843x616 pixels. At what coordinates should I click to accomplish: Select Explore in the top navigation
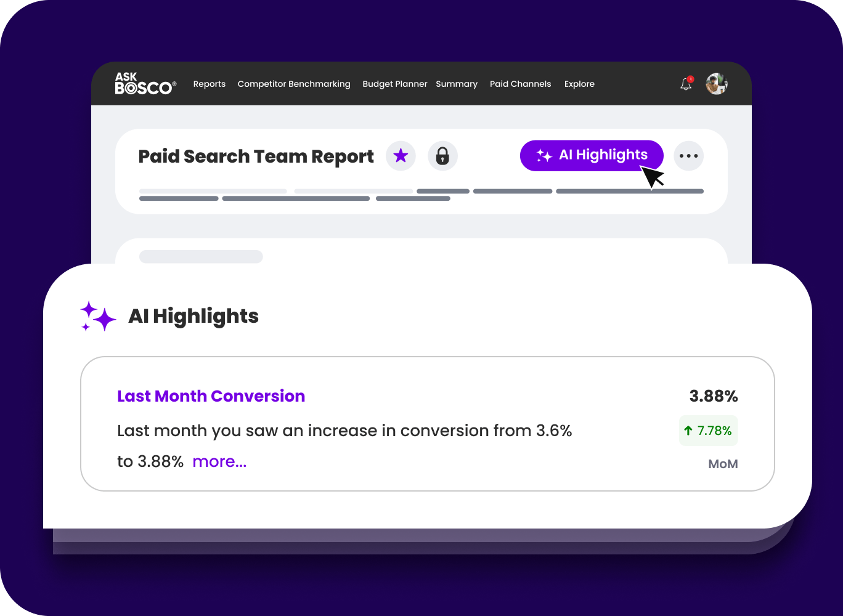tap(579, 84)
